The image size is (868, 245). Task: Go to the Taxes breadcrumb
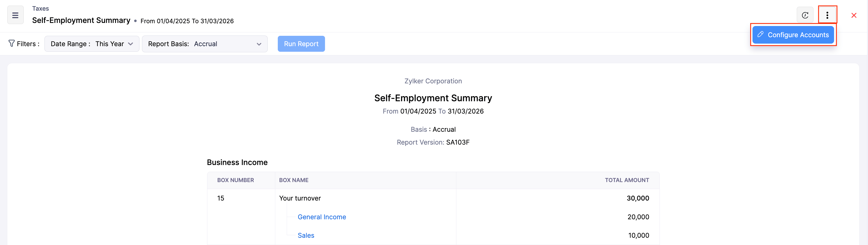pyautogui.click(x=41, y=8)
